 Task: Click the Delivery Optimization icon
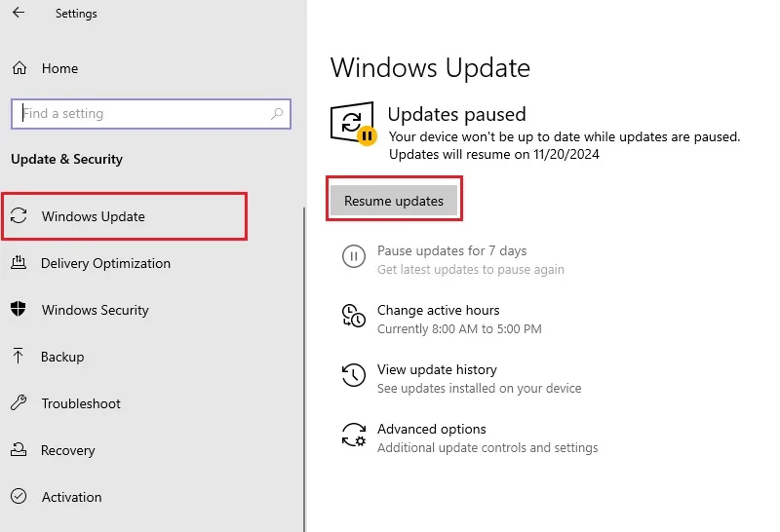19,262
